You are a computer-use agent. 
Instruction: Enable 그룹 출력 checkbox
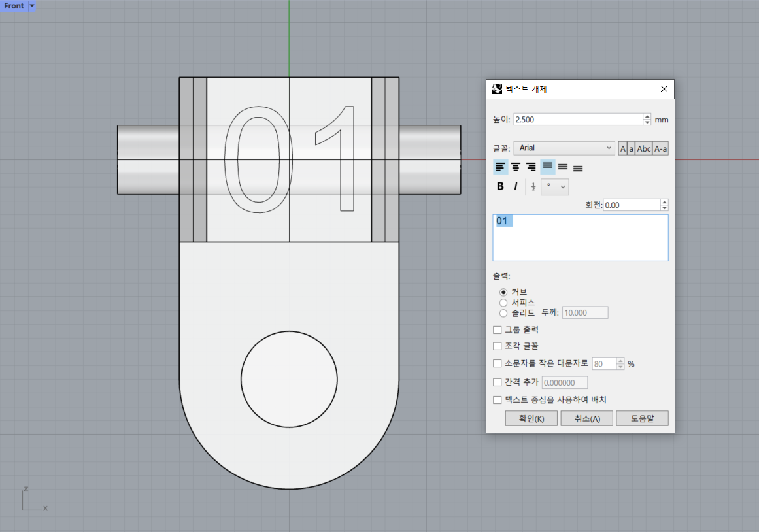(497, 330)
